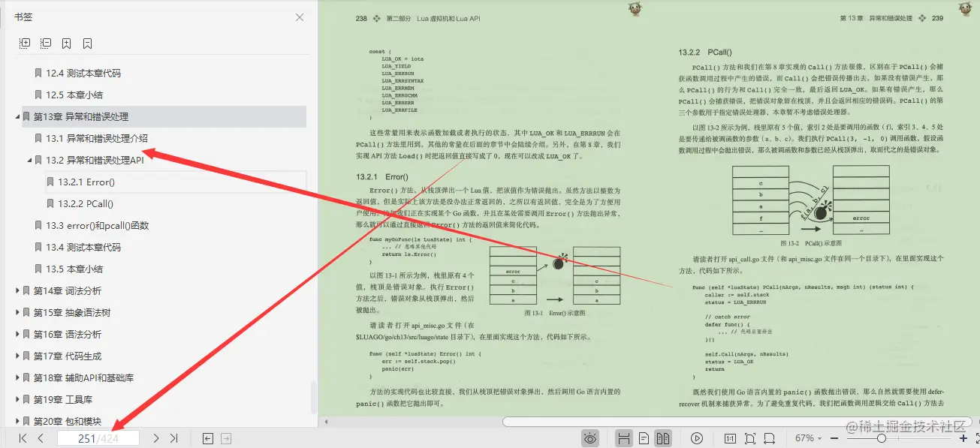Add a new bookmark for the current page
Image resolution: width=980 pixels, height=448 pixels.
(65, 43)
